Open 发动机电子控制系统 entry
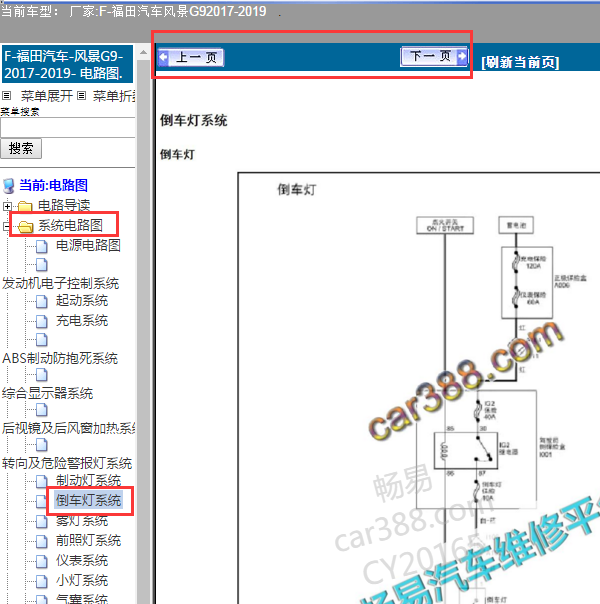600x604 pixels. (x=60, y=283)
